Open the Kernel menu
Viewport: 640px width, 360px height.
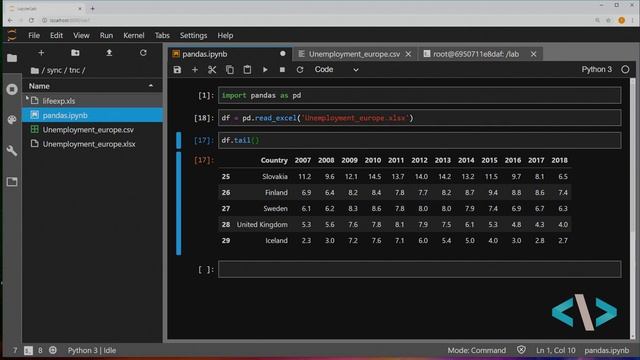pos(134,36)
